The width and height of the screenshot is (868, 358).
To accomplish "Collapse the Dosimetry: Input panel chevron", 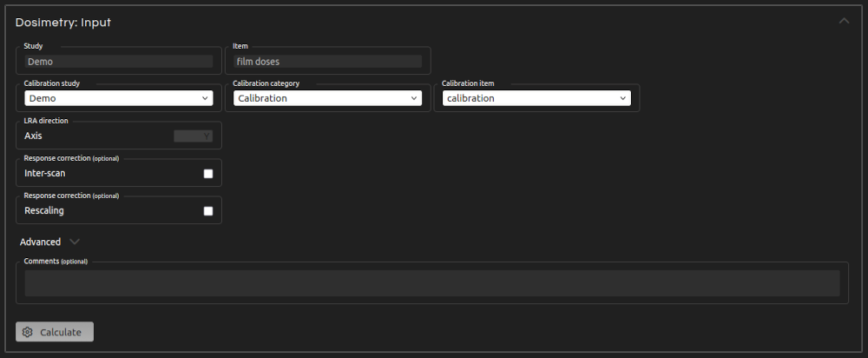I will [844, 21].
